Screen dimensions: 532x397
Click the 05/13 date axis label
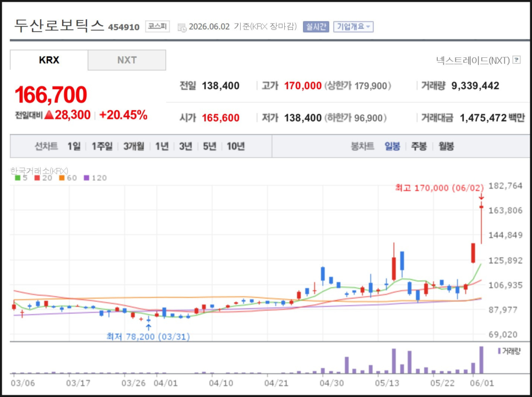pyautogui.click(x=387, y=383)
